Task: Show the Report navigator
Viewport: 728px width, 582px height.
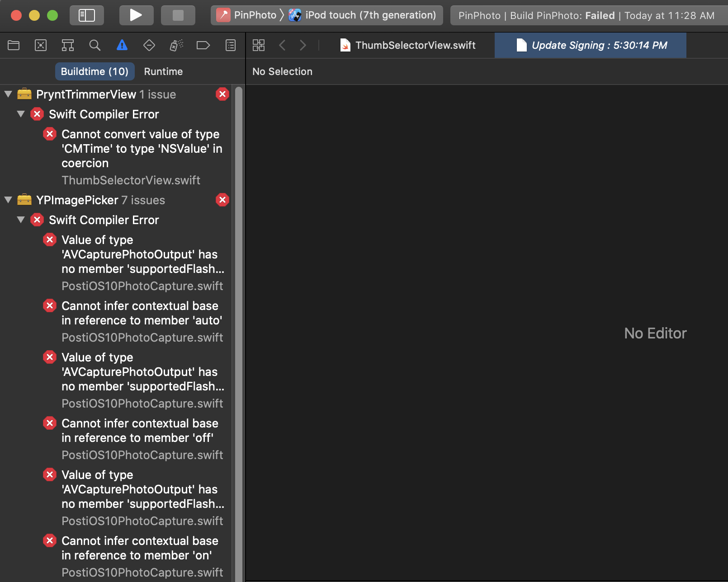Action: point(231,45)
